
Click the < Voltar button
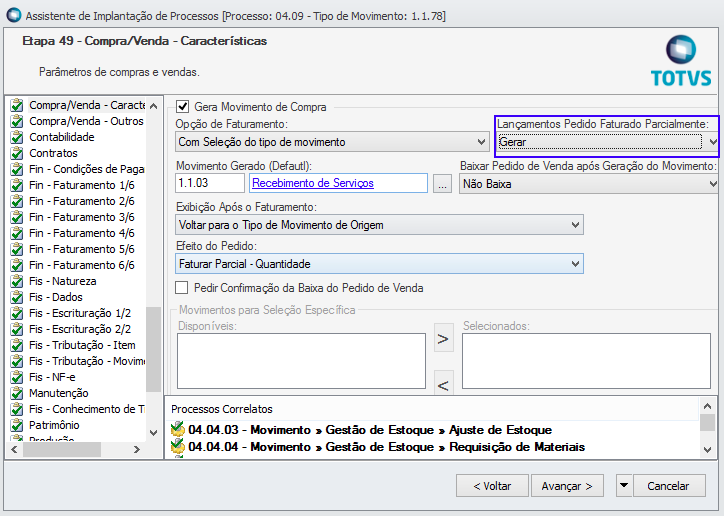pyautogui.click(x=492, y=486)
